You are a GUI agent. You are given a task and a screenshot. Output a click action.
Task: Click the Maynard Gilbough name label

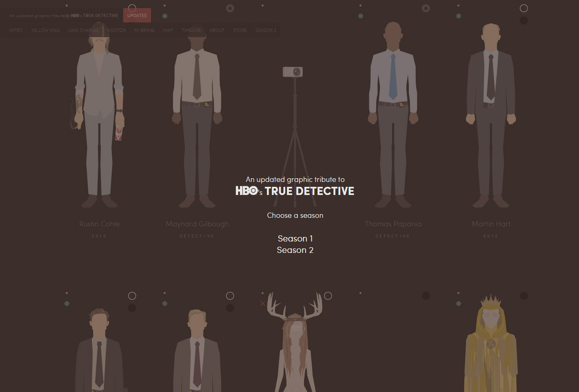197,224
